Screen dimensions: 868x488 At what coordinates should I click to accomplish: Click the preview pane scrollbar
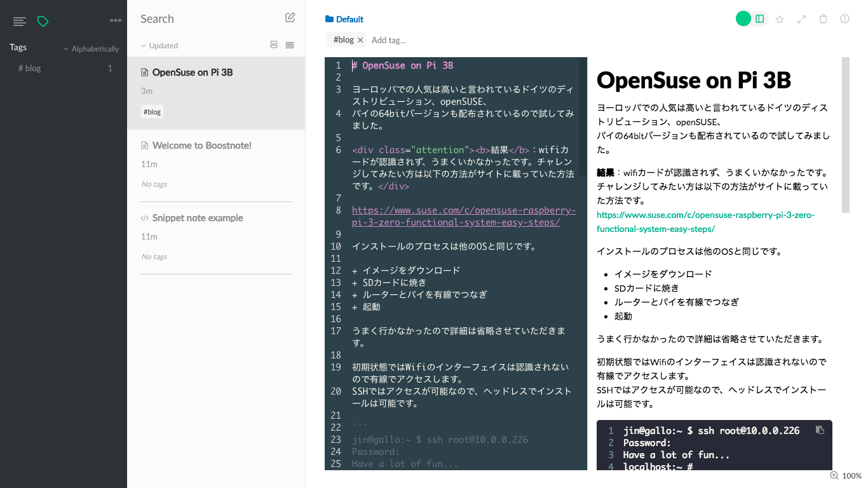point(846,135)
